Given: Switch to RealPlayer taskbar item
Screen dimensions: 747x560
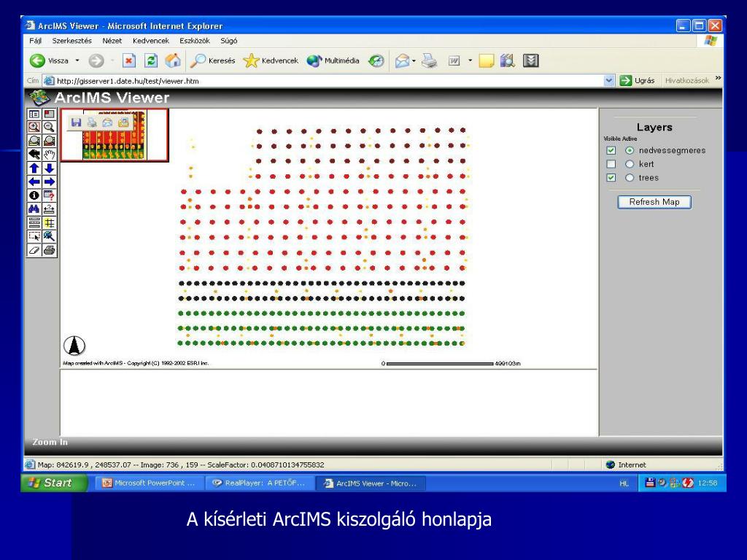Looking at the screenshot, I should click(x=260, y=483).
